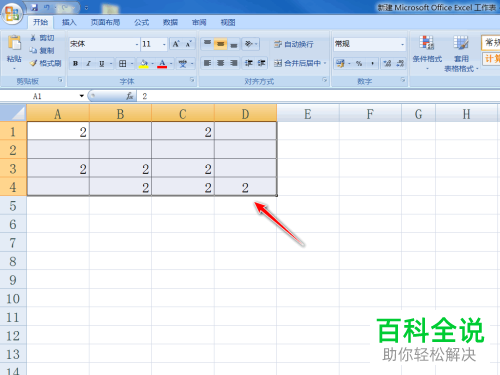Open text orientation options
Viewport: 500px width, 375px height.
coord(250,44)
